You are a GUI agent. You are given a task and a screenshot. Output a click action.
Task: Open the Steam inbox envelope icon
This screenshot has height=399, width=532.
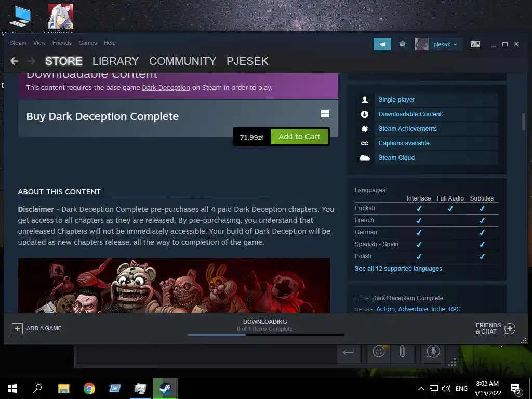click(402, 44)
